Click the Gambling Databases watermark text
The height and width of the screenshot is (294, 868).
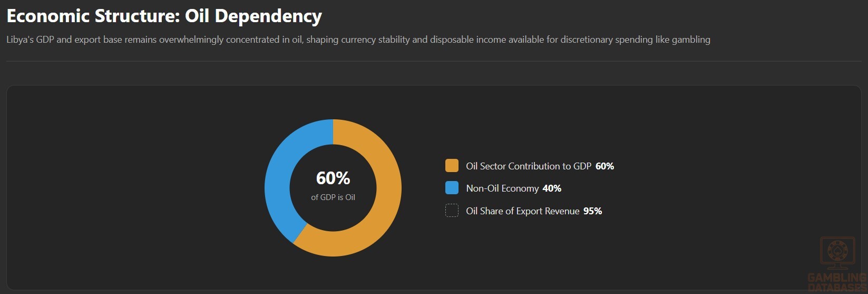point(837,282)
